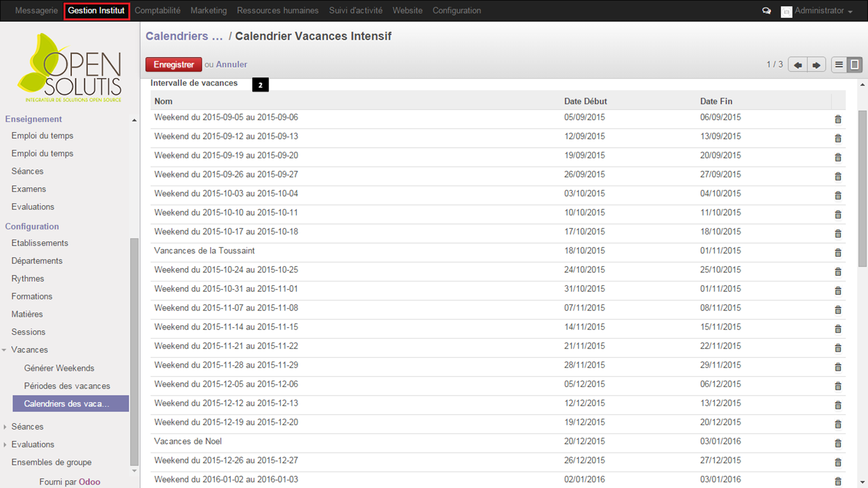The width and height of the screenshot is (868, 488).
Task: Delete the Weekend du 2015-11-21 row
Action: click(x=838, y=348)
